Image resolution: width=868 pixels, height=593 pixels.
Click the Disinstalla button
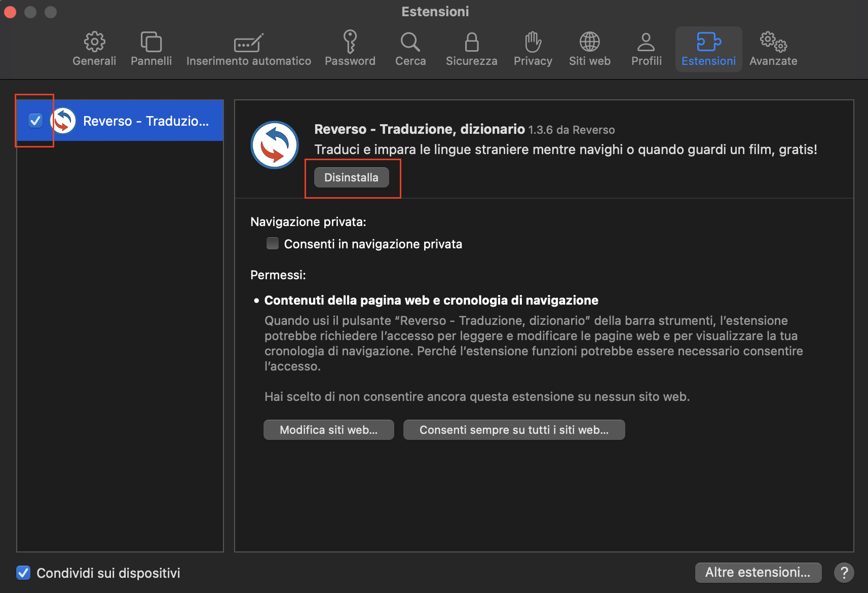[352, 177]
